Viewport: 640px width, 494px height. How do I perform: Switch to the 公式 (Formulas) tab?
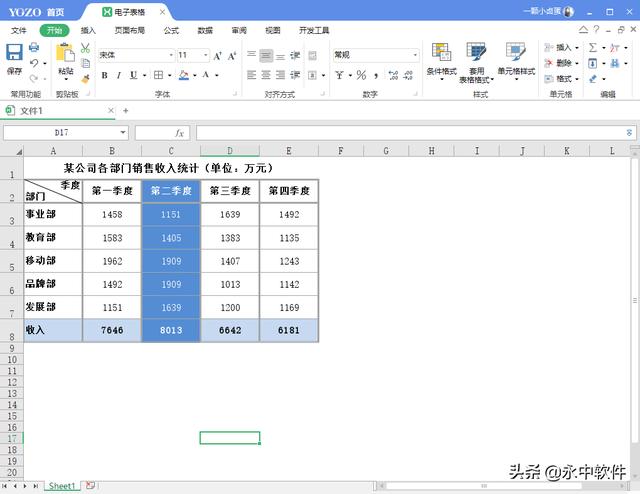coord(171,30)
